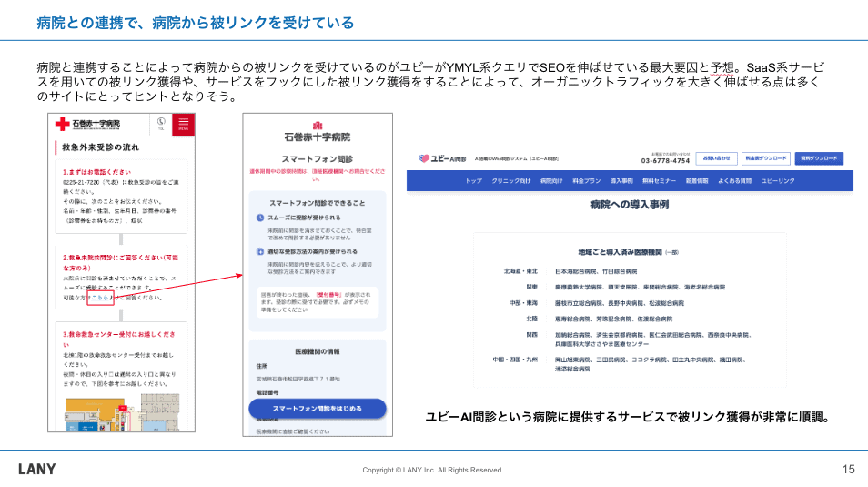The height and width of the screenshot is (487, 868).
Task: Click the 関西 region label
Action: [532, 335]
